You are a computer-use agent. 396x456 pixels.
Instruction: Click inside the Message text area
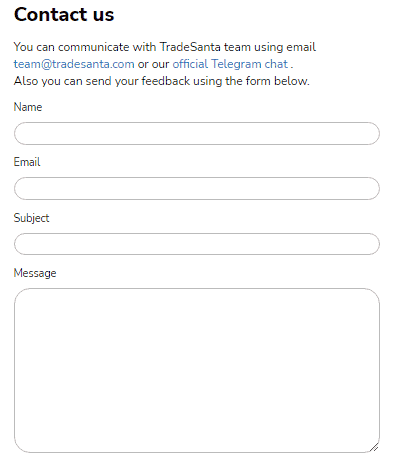197,370
